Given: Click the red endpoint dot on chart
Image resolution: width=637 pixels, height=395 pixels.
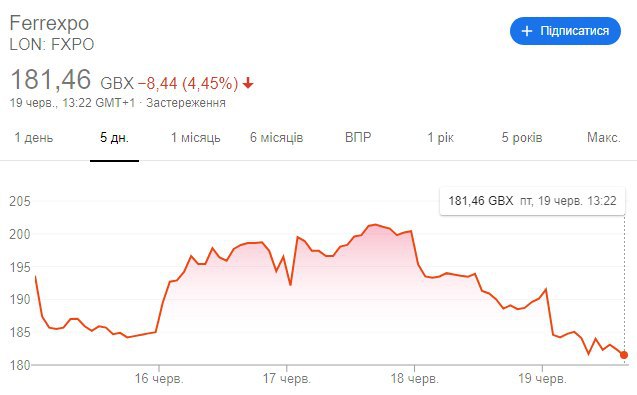Looking at the screenshot, I should (x=624, y=355).
